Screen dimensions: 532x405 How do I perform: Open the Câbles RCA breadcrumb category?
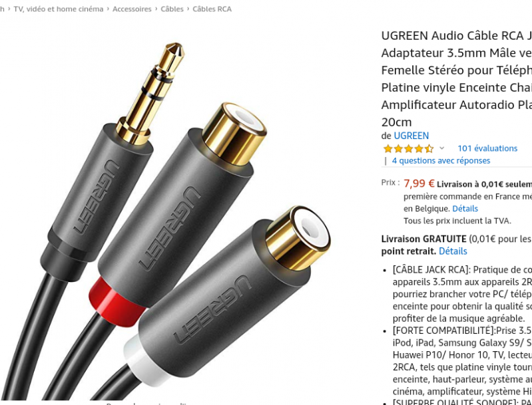[212, 9]
